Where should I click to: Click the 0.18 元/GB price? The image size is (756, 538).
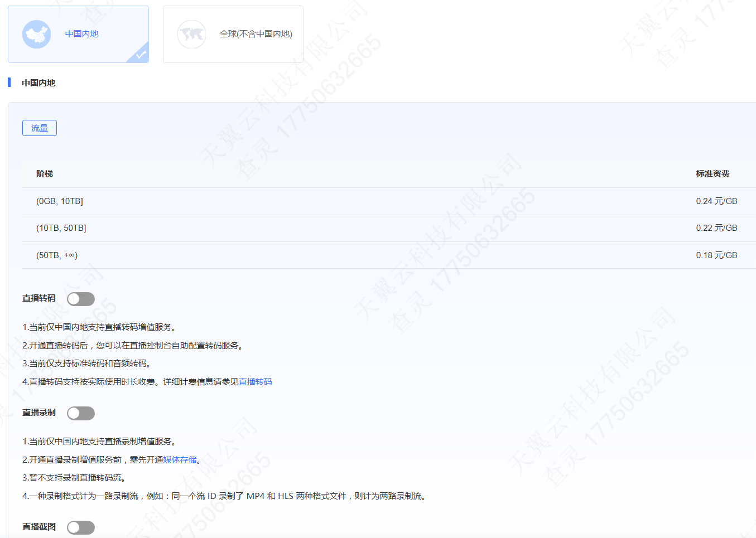click(x=716, y=255)
